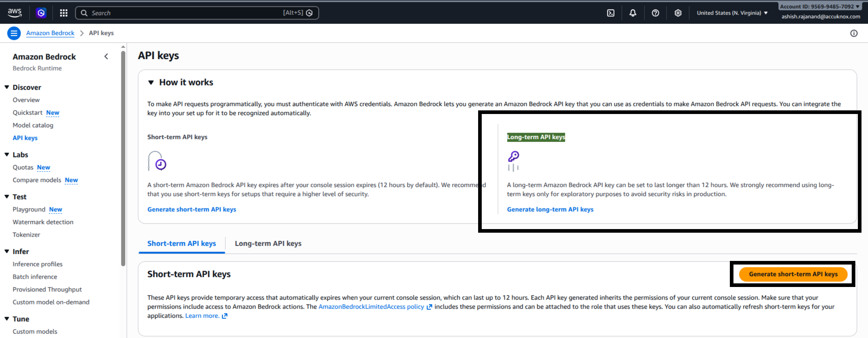The height and width of the screenshot is (338, 868).
Task: Open the United States (N. Virginia) region dropdown
Action: coord(732,13)
